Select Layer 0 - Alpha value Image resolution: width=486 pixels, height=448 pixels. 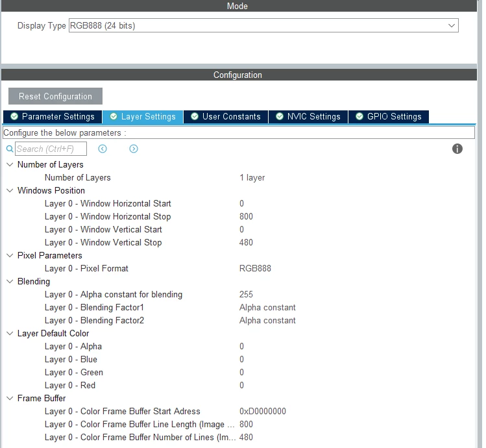click(241, 346)
